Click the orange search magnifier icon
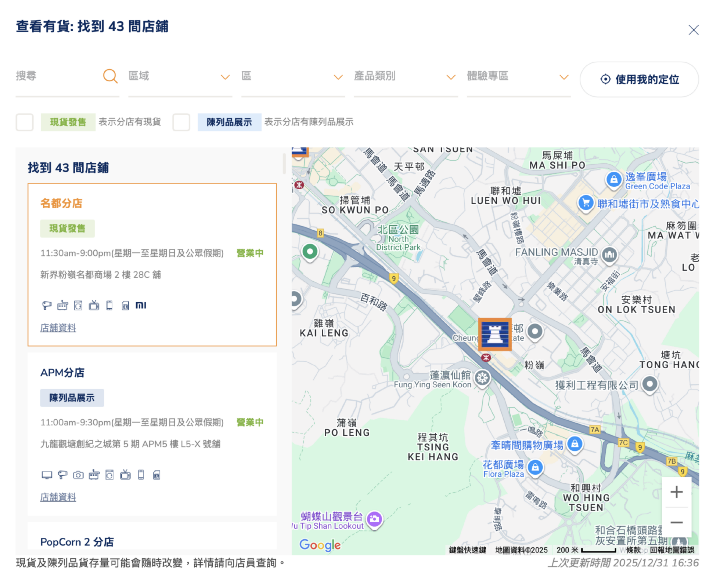720x581 pixels. [x=110, y=76]
